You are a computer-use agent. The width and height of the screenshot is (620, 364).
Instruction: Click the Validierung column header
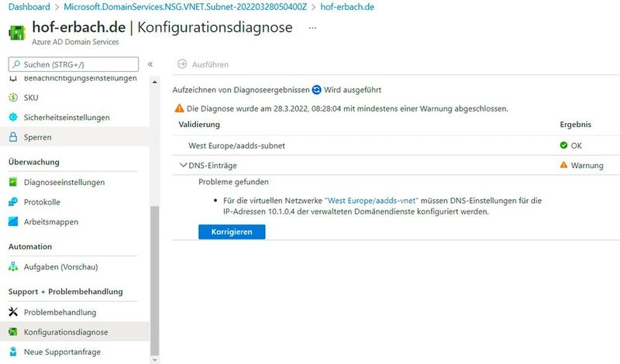[x=199, y=125]
